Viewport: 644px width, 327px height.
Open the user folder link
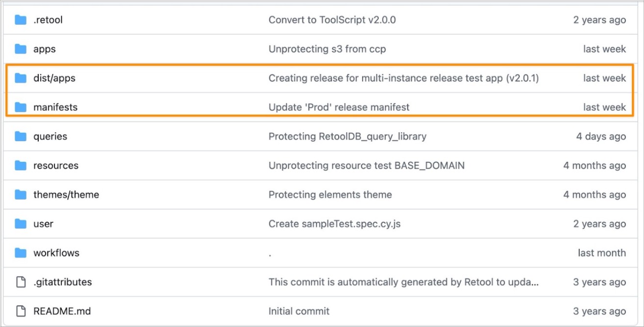(x=43, y=224)
